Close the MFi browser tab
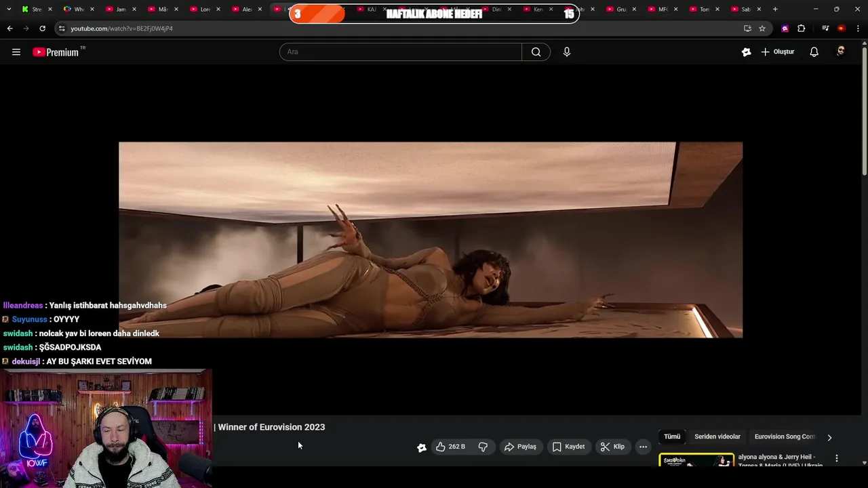 coord(676,9)
